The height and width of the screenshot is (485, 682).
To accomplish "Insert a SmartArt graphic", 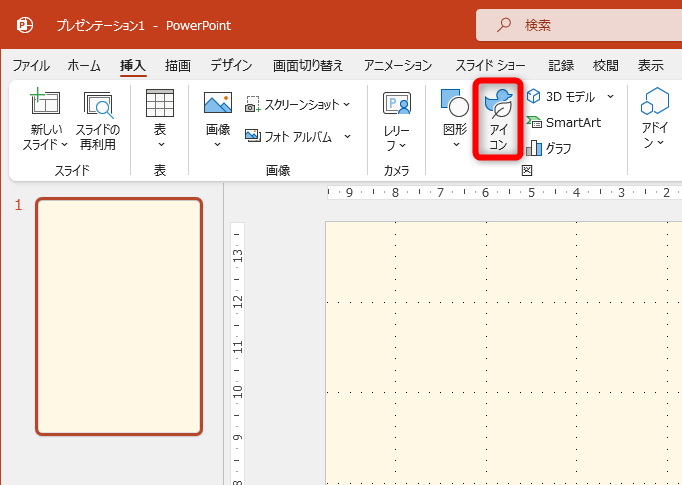I will pyautogui.click(x=564, y=123).
